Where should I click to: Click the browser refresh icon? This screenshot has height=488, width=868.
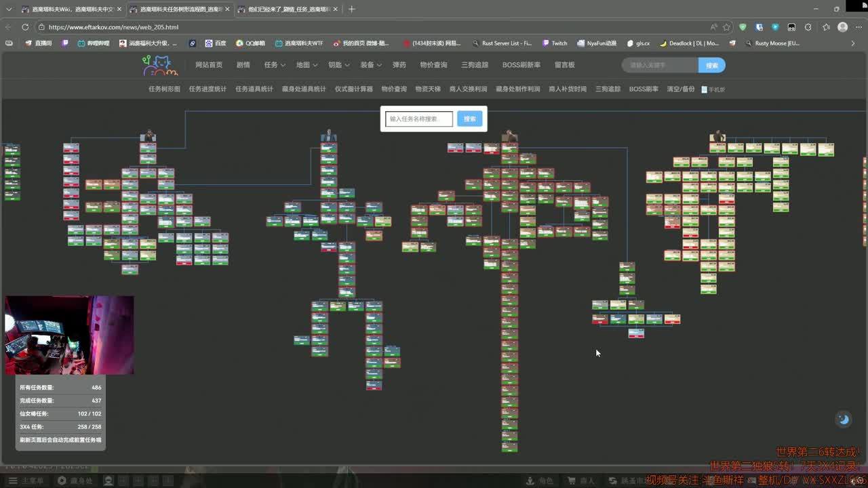[x=25, y=27]
